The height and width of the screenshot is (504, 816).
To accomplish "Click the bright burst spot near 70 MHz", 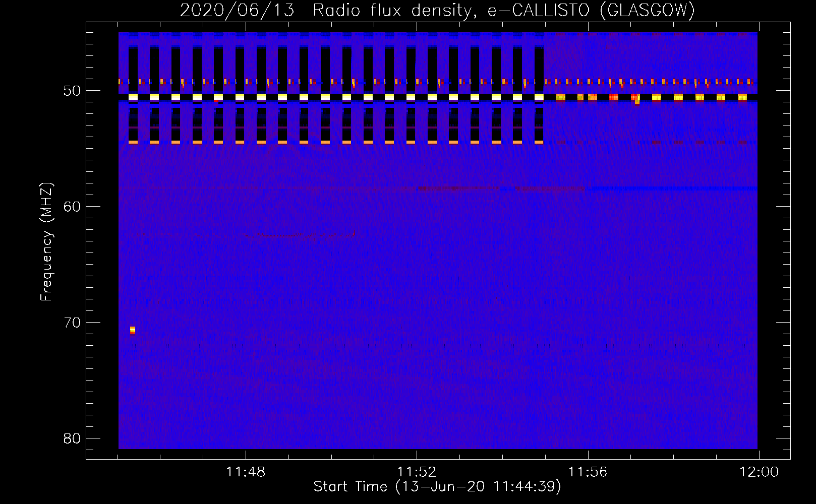I will coord(133,330).
